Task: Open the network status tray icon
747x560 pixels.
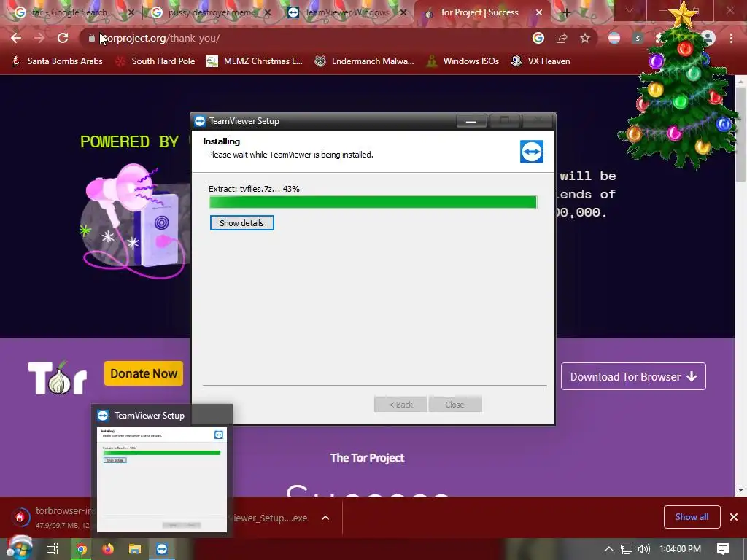Action: coord(626,549)
